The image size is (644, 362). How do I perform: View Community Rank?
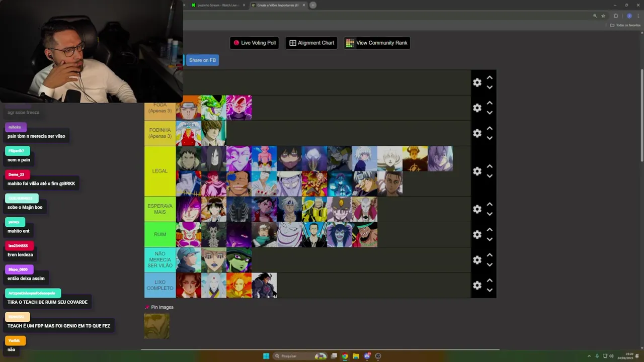point(377,43)
